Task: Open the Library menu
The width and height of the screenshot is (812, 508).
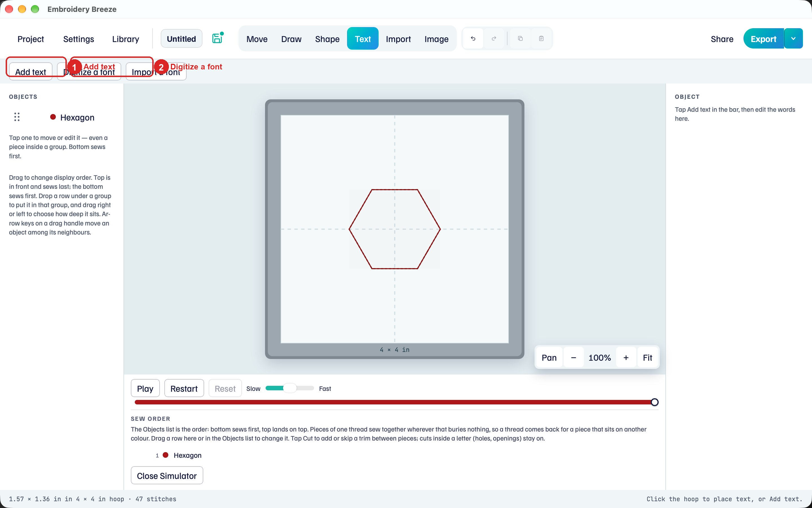Action: pyautogui.click(x=125, y=39)
